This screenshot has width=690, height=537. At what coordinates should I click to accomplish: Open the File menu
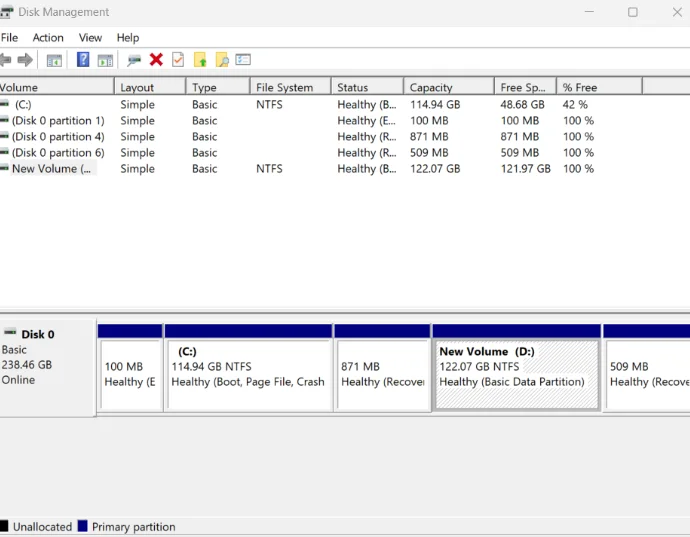pos(9,38)
